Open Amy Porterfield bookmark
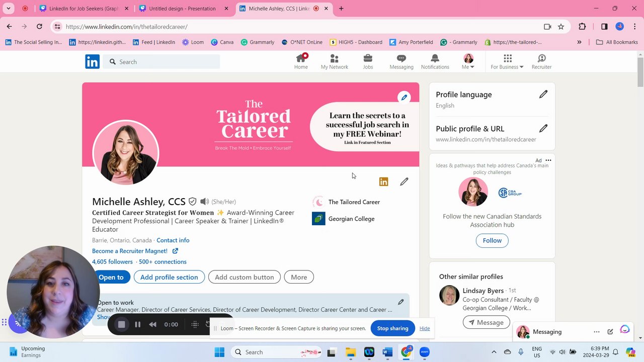This screenshot has width=644, height=362. point(411,42)
